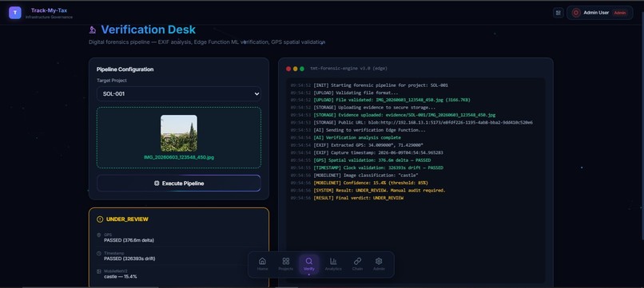The height and width of the screenshot is (288, 644).
Task: Click the Pipeline Configuration heading
Action: [x=125, y=69]
